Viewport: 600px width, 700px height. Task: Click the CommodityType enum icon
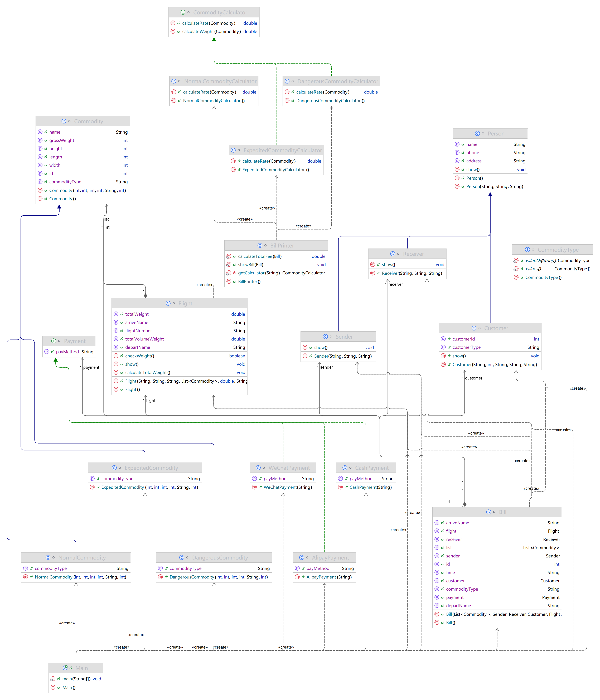[x=527, y=250]
